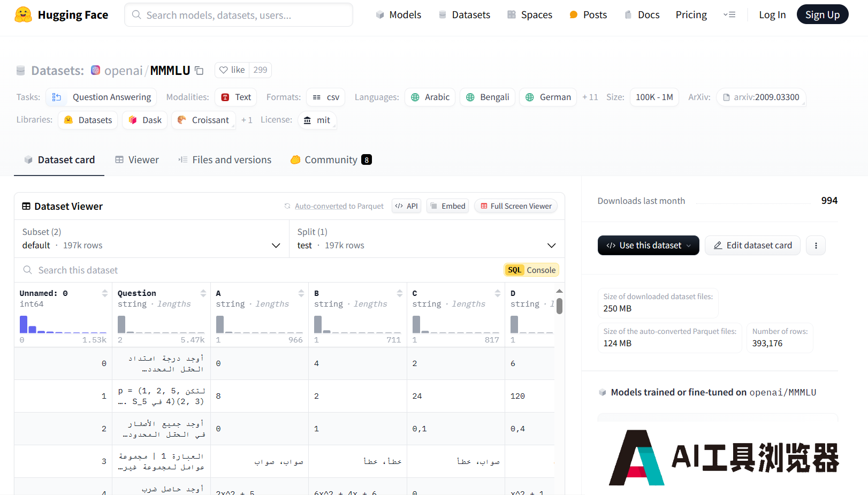868x495 pixels.
Task: Click the Dask library tag
Action: (145, 120)
